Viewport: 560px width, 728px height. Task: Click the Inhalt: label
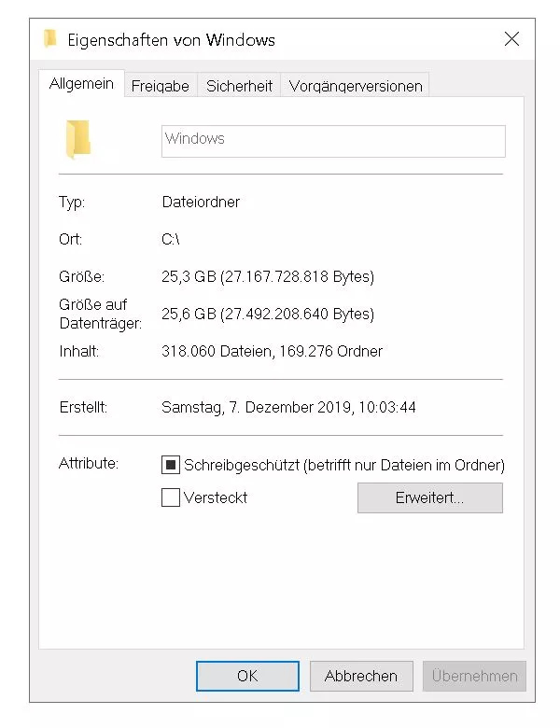pyautogui.click(x=79, y=352)
